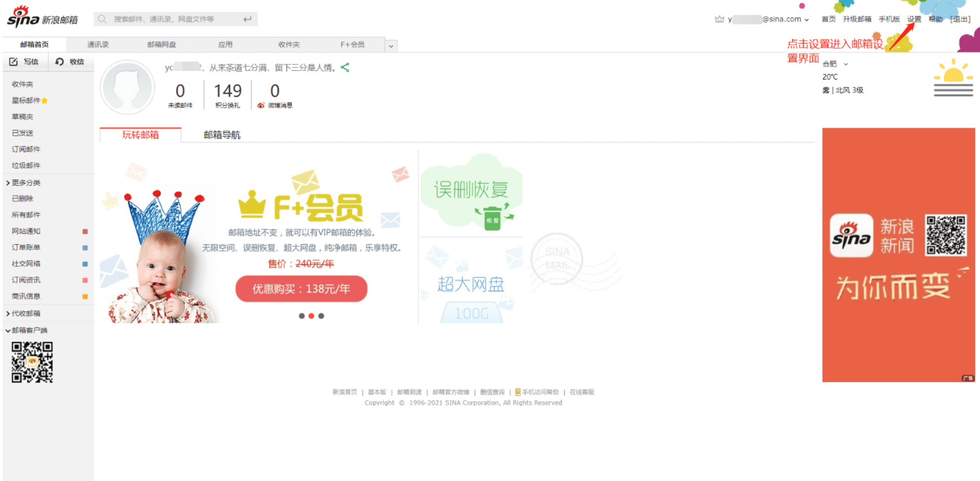Viewport: 980px width, 481px height.
Task: Click the Weibo icon beside 微博消息
Action: coord(261,106)
